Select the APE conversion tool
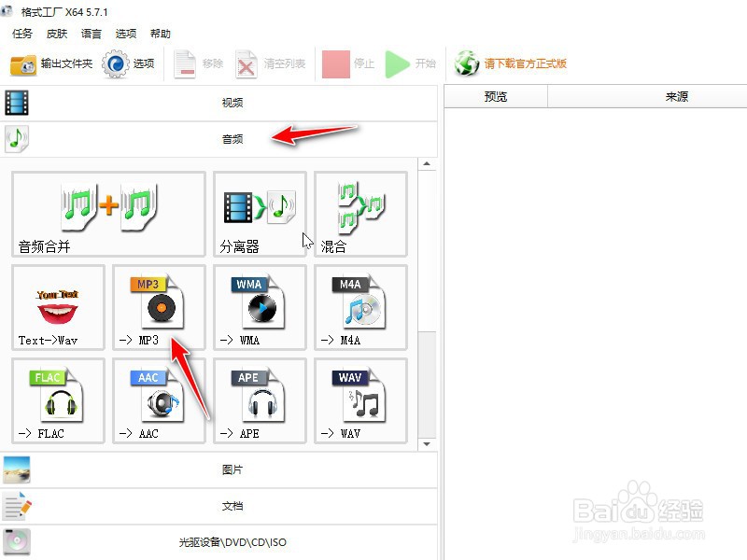 coord(258,399)
